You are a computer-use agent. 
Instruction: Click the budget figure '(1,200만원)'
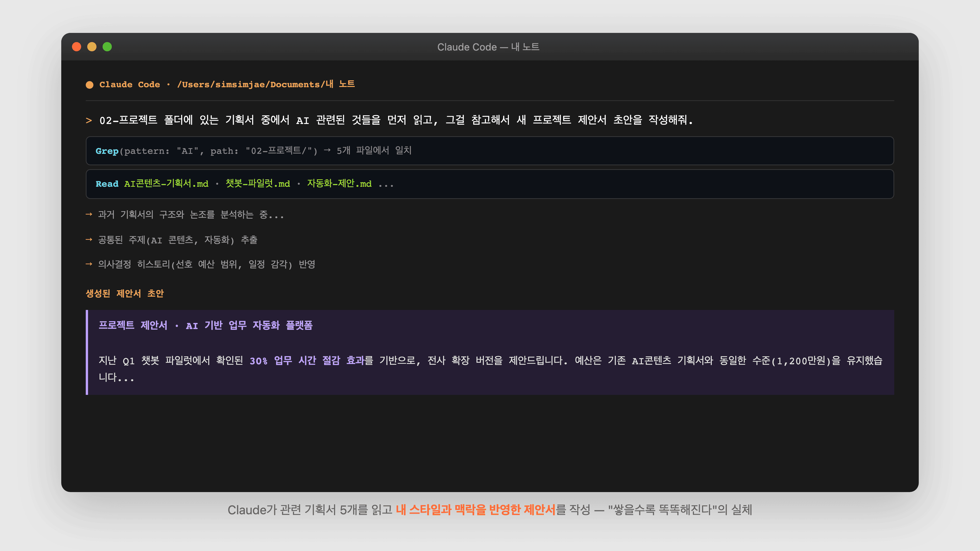801,361
